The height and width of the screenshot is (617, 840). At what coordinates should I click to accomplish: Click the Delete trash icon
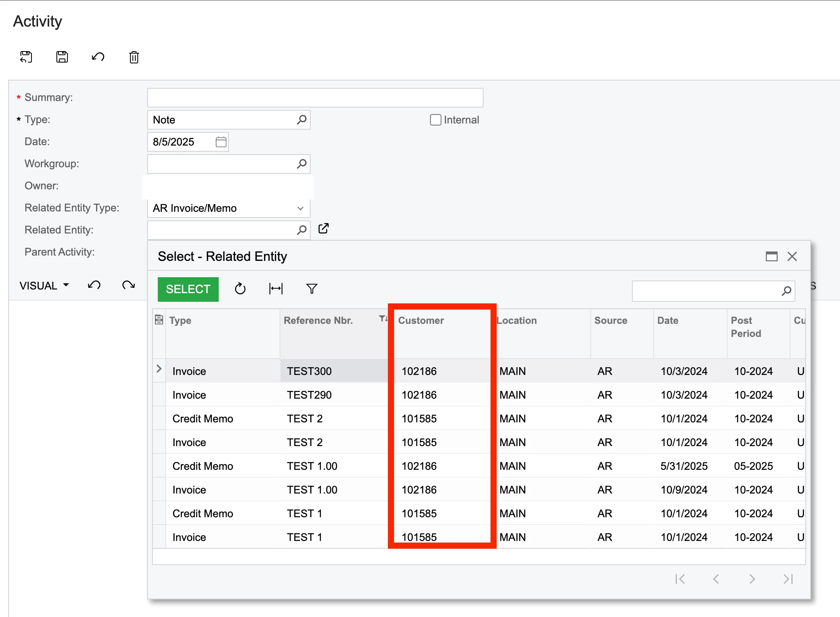pos(134,57)
